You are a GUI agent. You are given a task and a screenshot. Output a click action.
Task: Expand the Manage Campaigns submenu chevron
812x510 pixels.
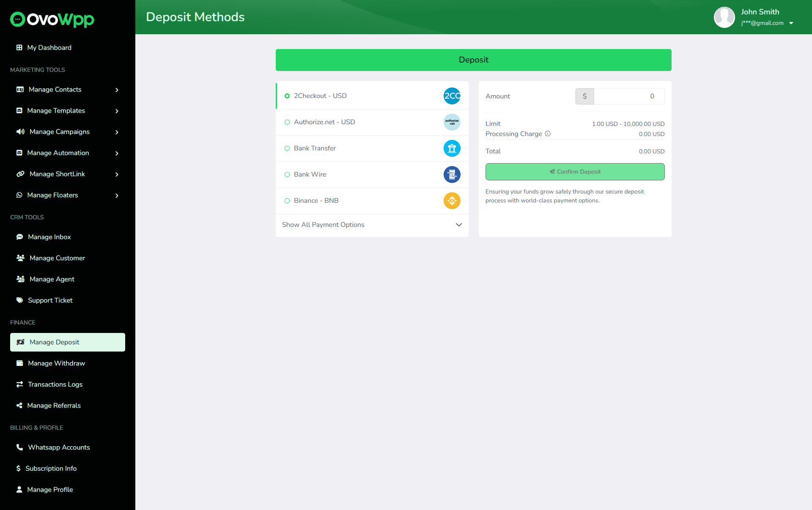[117, 132]
